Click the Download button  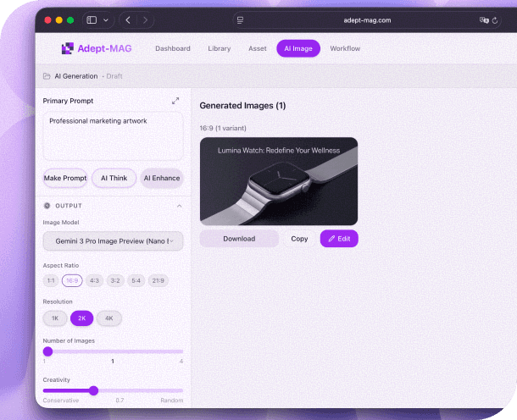[x=239, y=239]
